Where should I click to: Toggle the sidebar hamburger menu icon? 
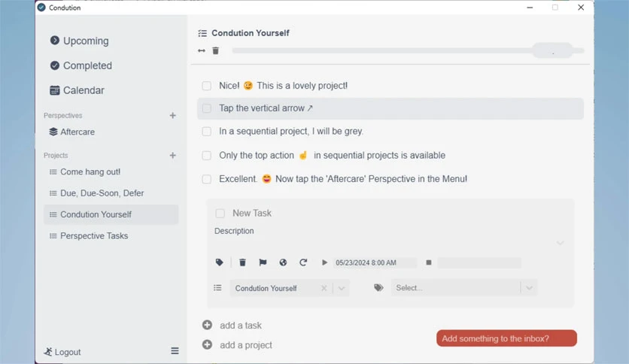(x=175, y=350)
